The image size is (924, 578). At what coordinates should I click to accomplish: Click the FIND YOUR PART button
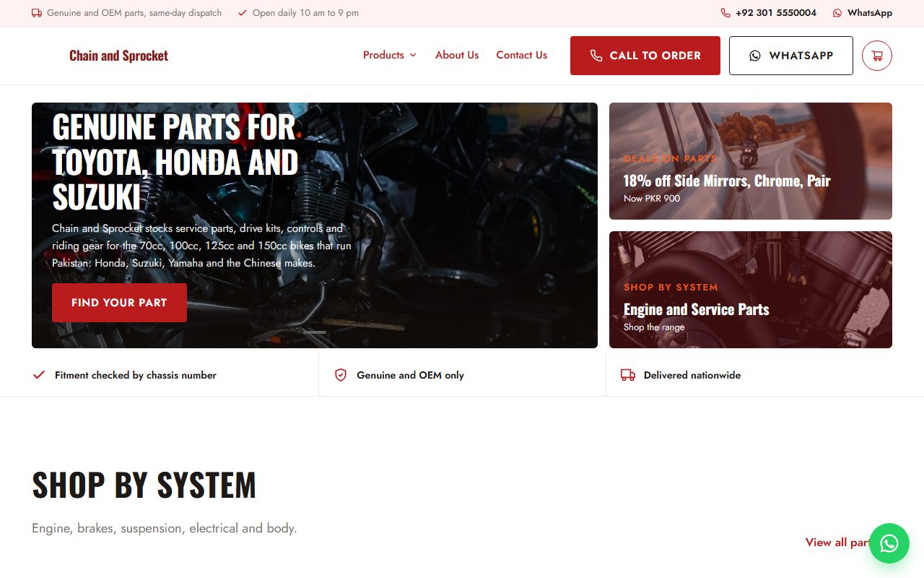tap(119, 303)
